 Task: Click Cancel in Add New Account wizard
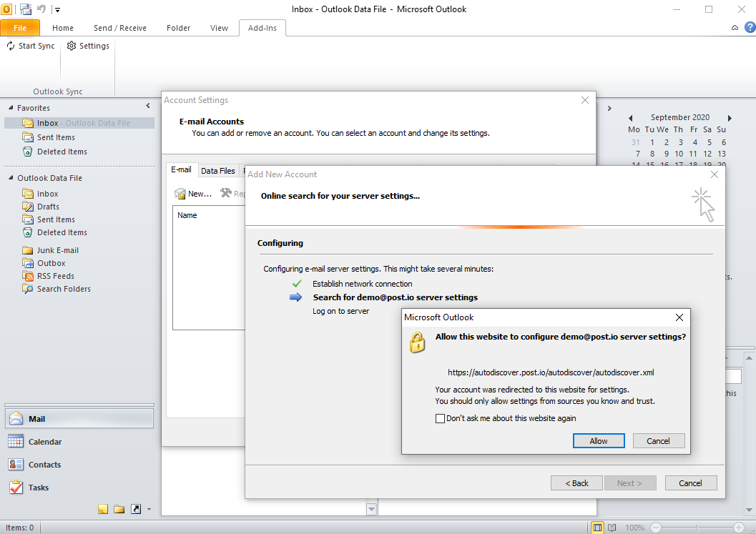pyautogui.click(x=691, y=483)
